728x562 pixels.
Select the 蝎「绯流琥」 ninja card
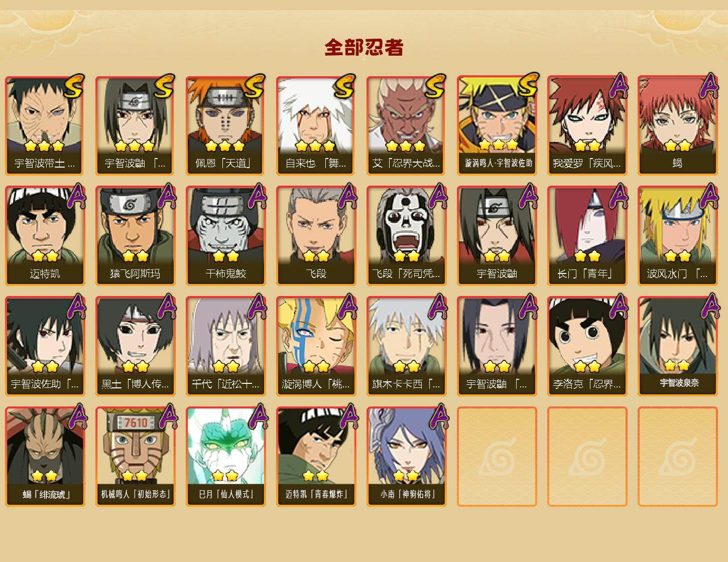point(45,457)
